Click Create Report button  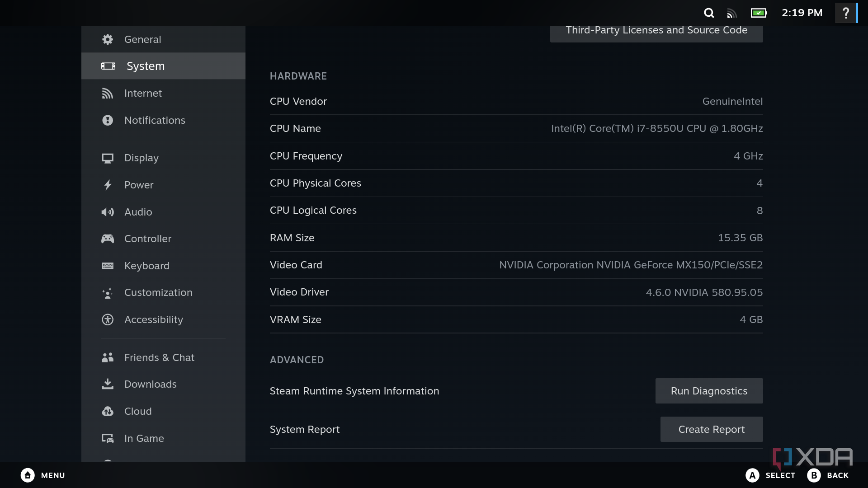(712, 429)
